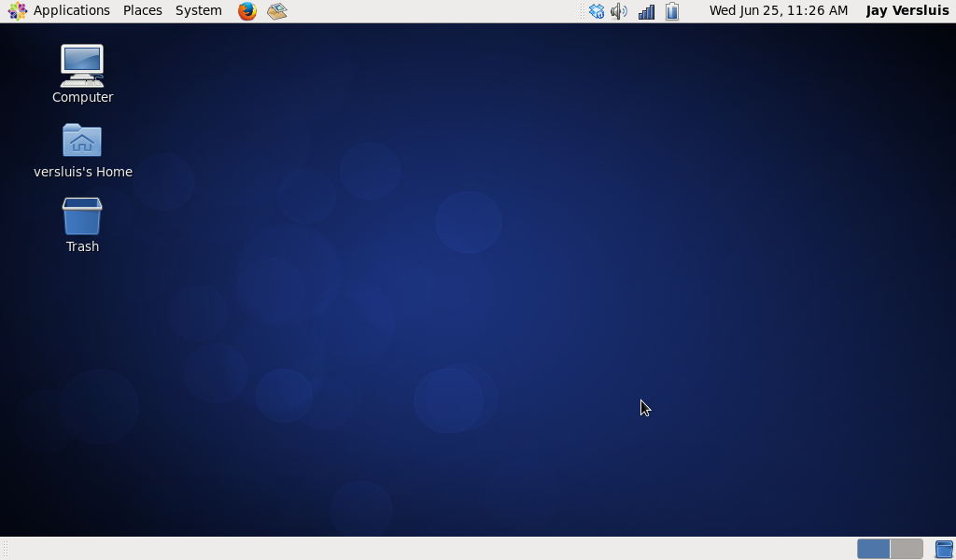The height and width of the screenshot is (560, 956).
Task: Click the GNOME foot logo icon
Action: click(x=17, y=10)
